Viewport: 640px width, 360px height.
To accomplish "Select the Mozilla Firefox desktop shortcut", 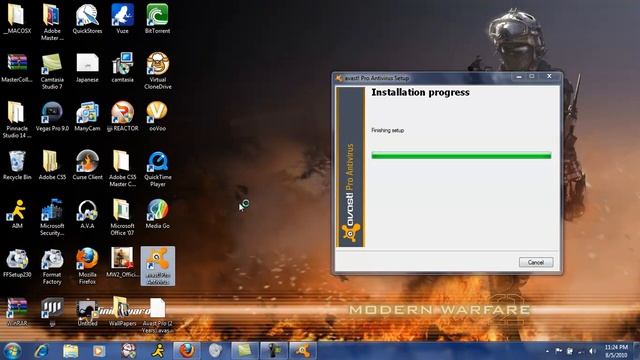I will pyautogui.click(x=87, y=266).
